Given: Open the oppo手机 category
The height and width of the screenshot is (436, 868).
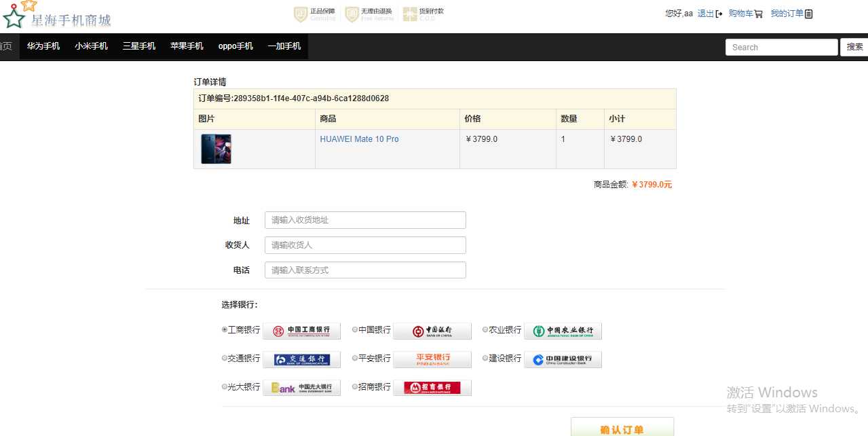Looking at the screenshot, I should tap(235, 46).
